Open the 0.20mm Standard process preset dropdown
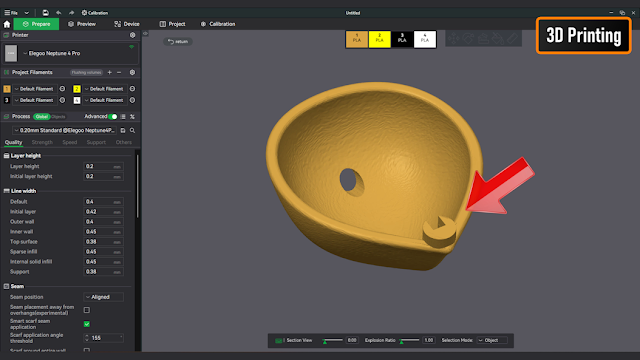 (x=64, y=131)
